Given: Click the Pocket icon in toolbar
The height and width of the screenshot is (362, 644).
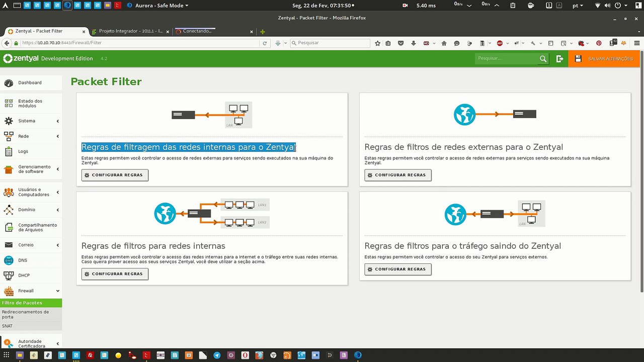Looking at the screenshot, I should pyautogui.click(x=401, y=43).
